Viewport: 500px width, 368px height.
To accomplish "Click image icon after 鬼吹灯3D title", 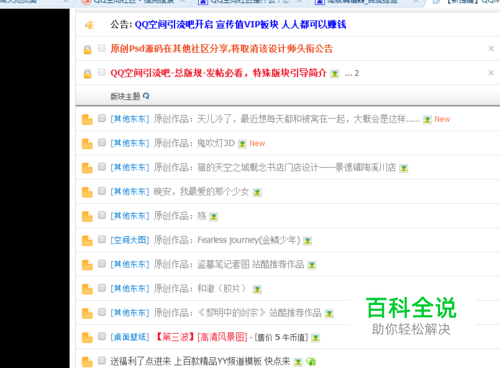I will pyautogui.click(x=242, y=144).
